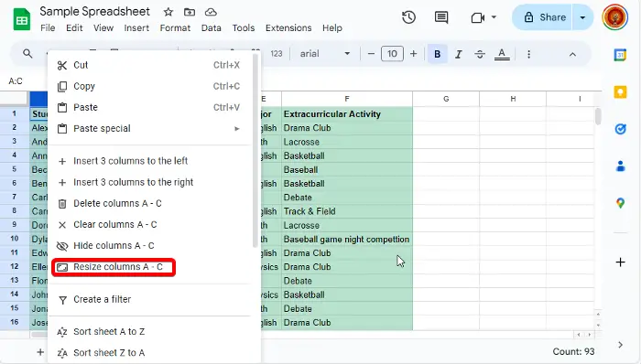Select Create a filter
This screenshot has height=364, width=641.
pos(150,299)
